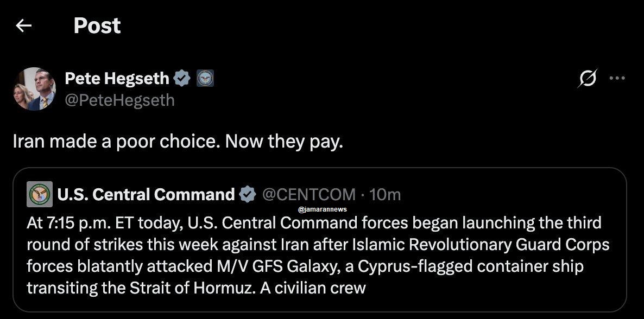
Task: Click the 10m timestamp on quoted post
Action: [x=385, y=194]
